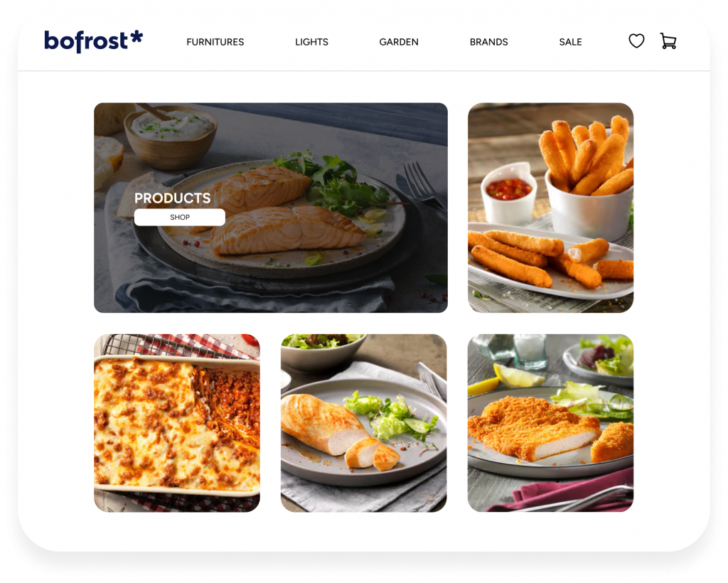Open the shopping cart icon
The image size is (728, 583).
coord(668,41)
